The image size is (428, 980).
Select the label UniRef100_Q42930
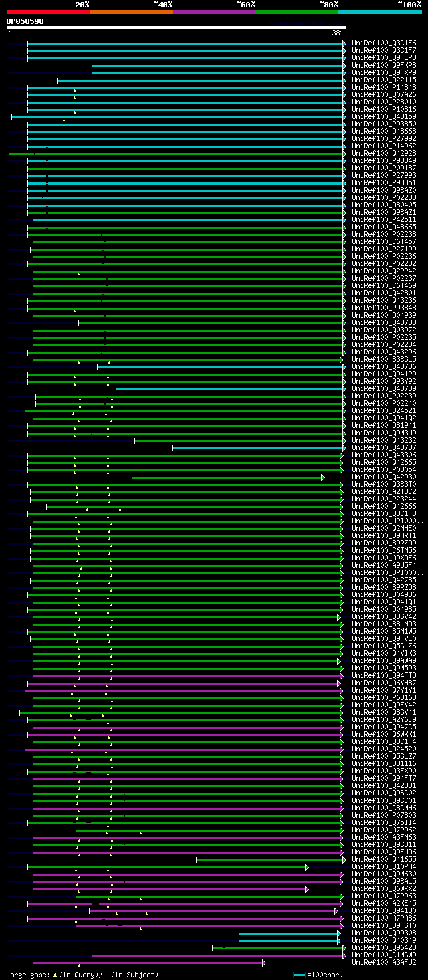point(384,477)
